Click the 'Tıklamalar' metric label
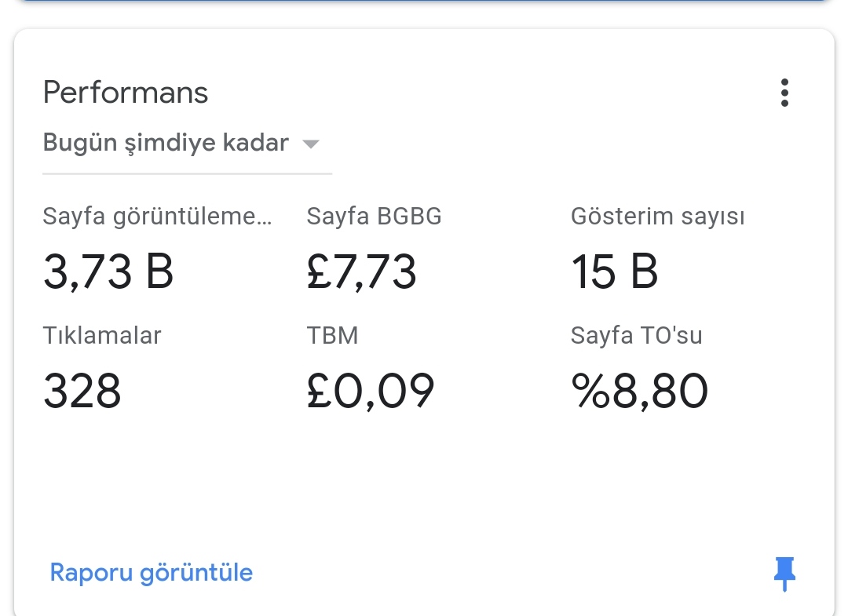848x616 pixels. pyautogui.click(x=101, y=336)
